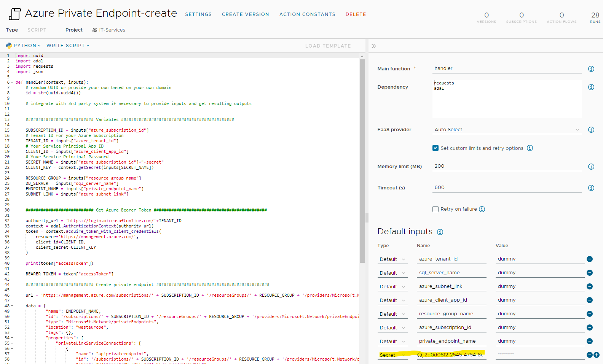The height and width of the screenshot is (364, 603).
Task: Open info icon for Main function
Action: tap(591, 69)
